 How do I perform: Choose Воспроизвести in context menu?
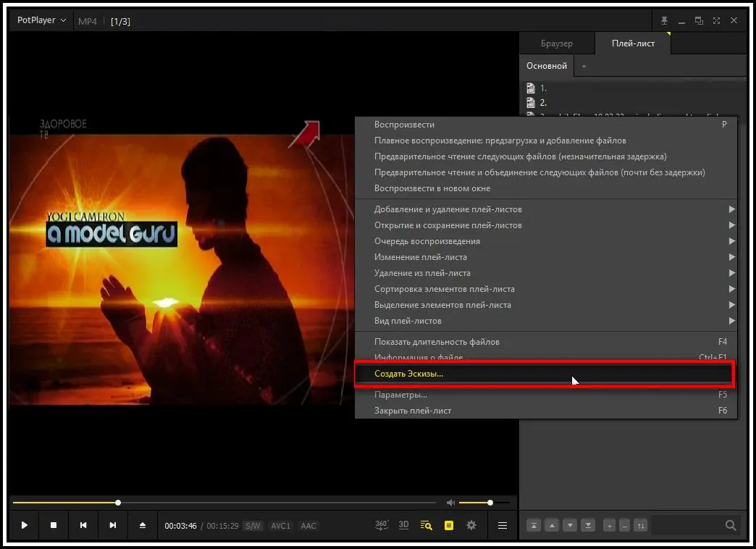[546, 125]
